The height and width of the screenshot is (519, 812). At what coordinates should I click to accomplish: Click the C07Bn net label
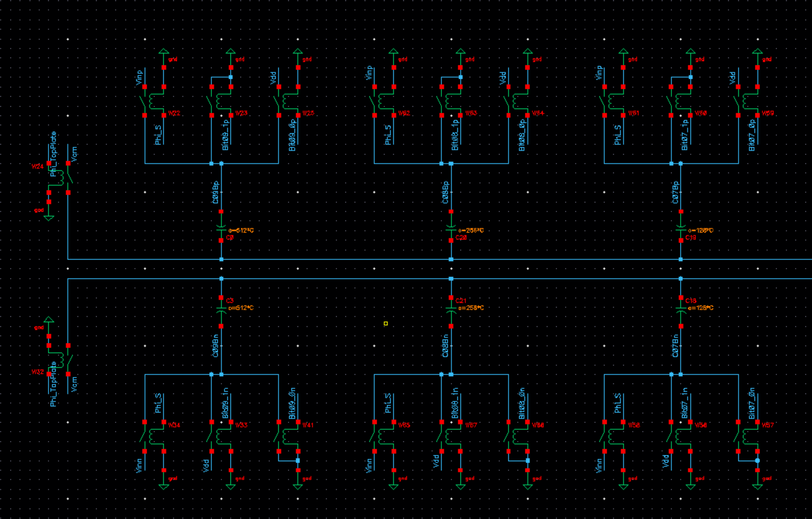[x=676, y=345]
